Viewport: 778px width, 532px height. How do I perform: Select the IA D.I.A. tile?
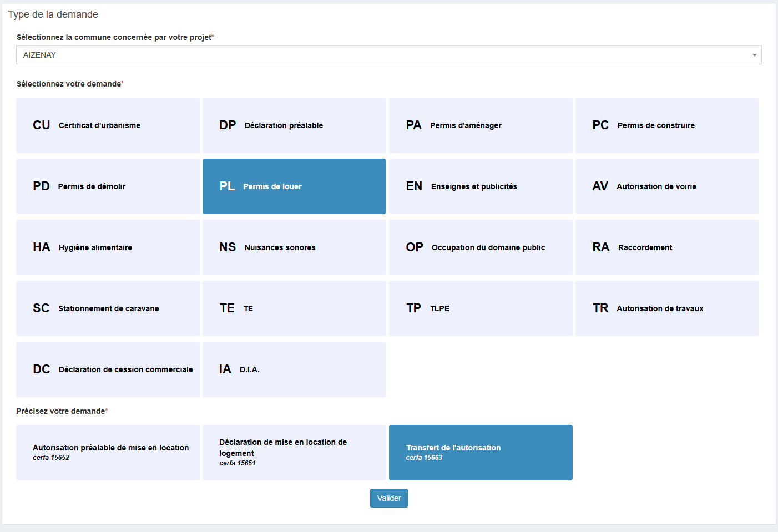tap(294, 369)
